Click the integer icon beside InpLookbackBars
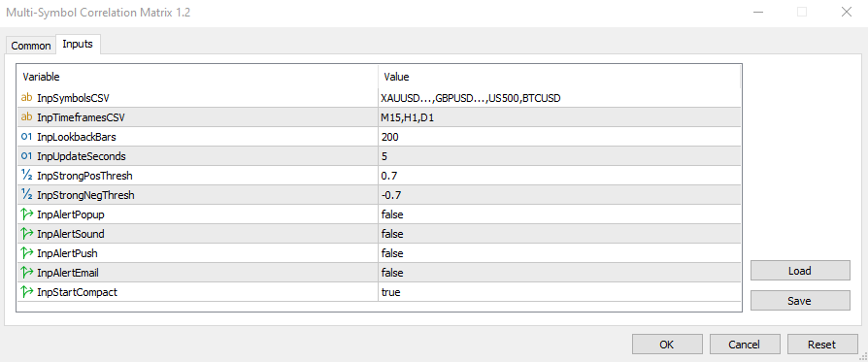Image resolution: width=868 pixels, height=362 pixels. click(x=26, y=137)
